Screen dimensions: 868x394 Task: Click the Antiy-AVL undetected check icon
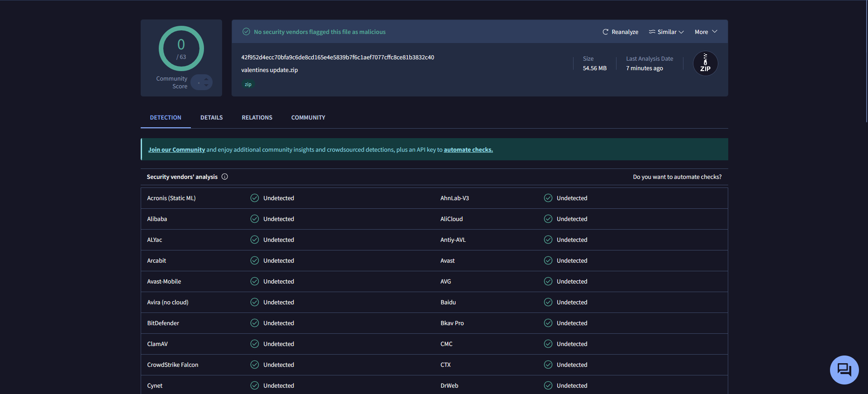pyautogui.click(x=548, y=240)
